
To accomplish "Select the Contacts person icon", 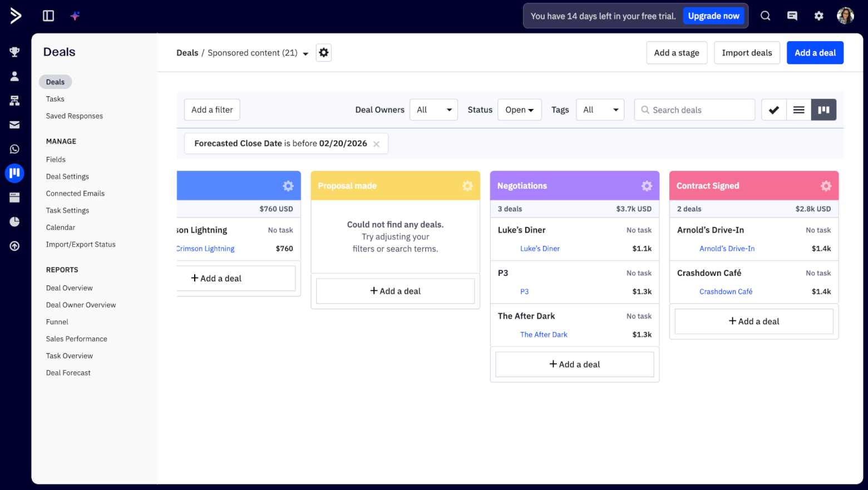I will 14,76.
